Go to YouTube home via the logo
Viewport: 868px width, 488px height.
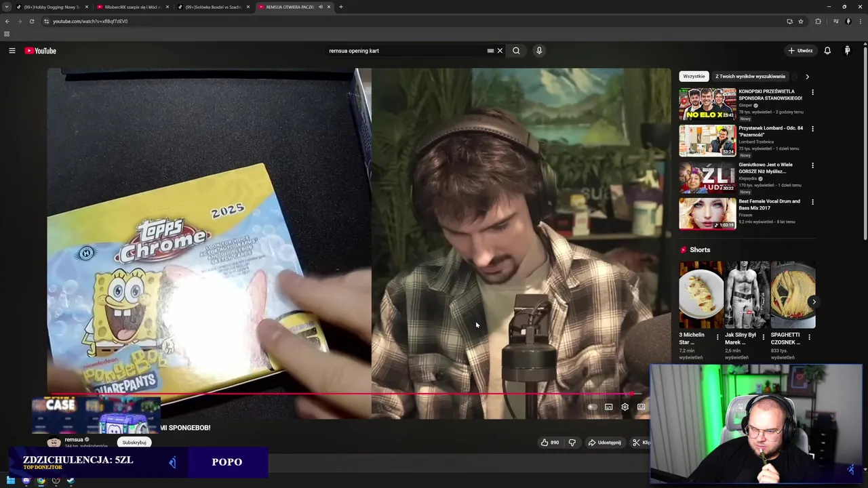tap(41, 51)
